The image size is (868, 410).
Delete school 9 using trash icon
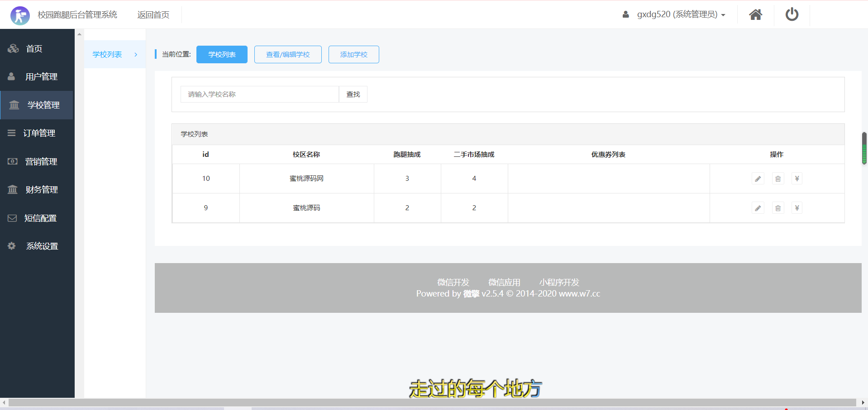(777, 208)
